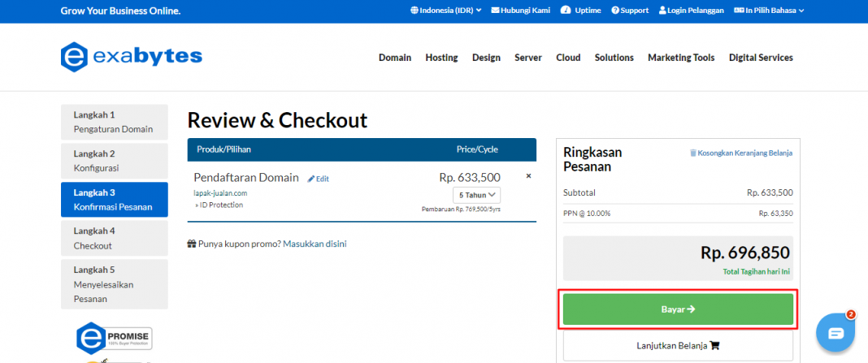Image resolution: width=868 pixels, height=363 pixels.
Task: Click the globe icon beside Indonesia (IDR)
Action: tap(414, 10)
